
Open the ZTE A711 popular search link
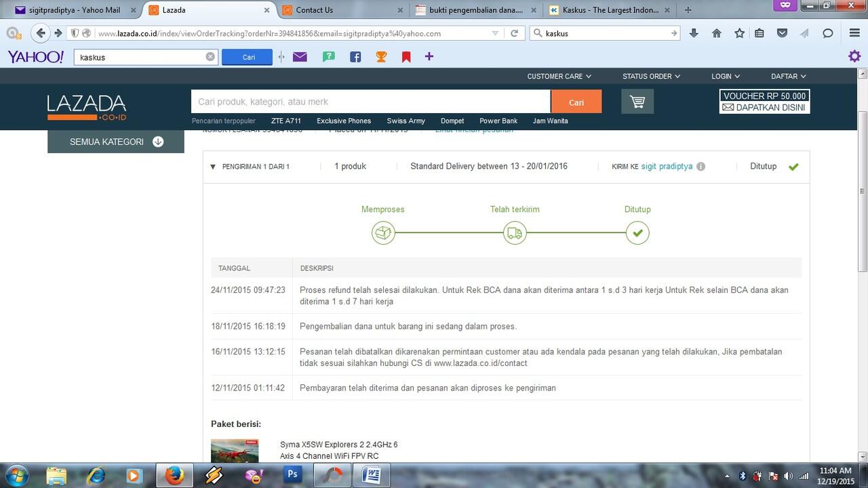[x=286, y=121]
